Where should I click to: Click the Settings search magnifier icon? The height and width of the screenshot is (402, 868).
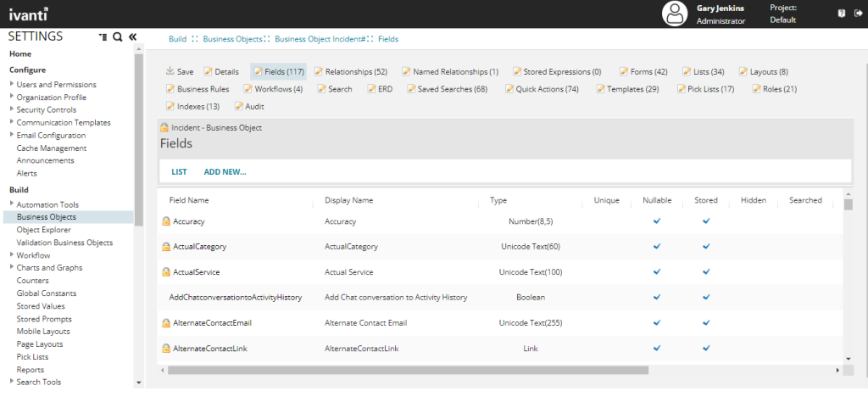117,37
